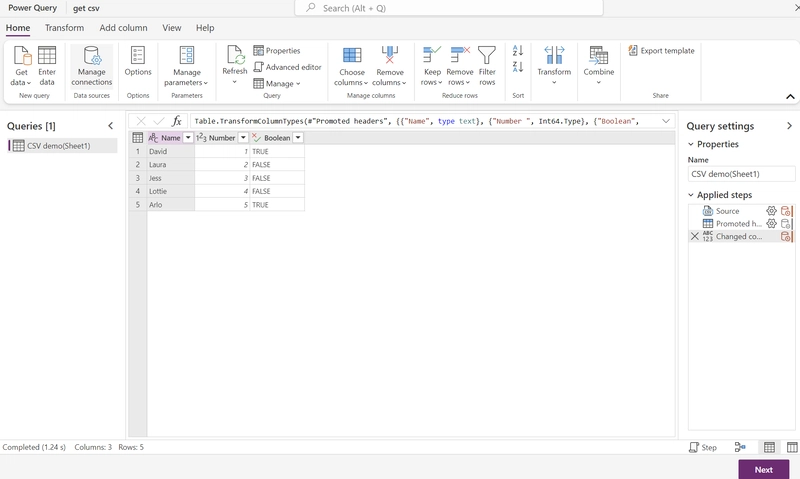Open the Get data menu

[x=21, y=66]
